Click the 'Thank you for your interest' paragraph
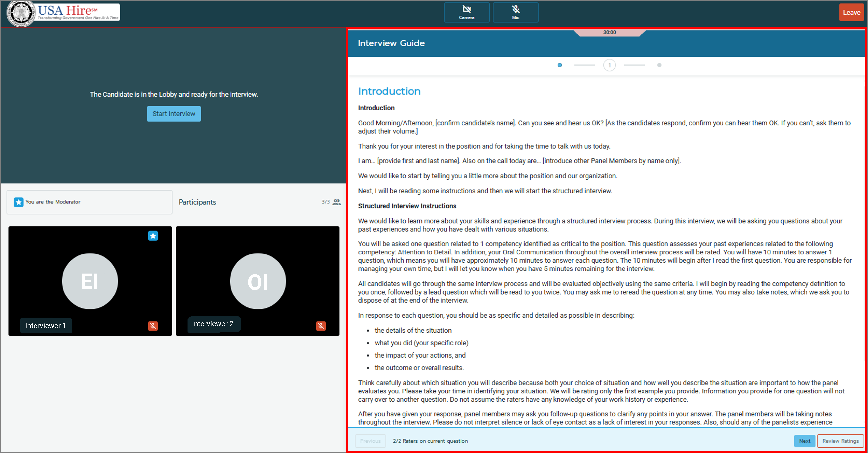The image size is (868, 453). (x=484, y=146)
